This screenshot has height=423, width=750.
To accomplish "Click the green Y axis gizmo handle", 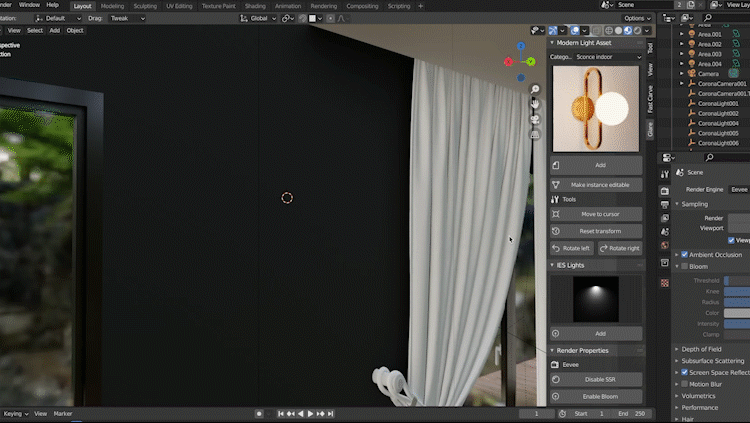I will 531,62.
